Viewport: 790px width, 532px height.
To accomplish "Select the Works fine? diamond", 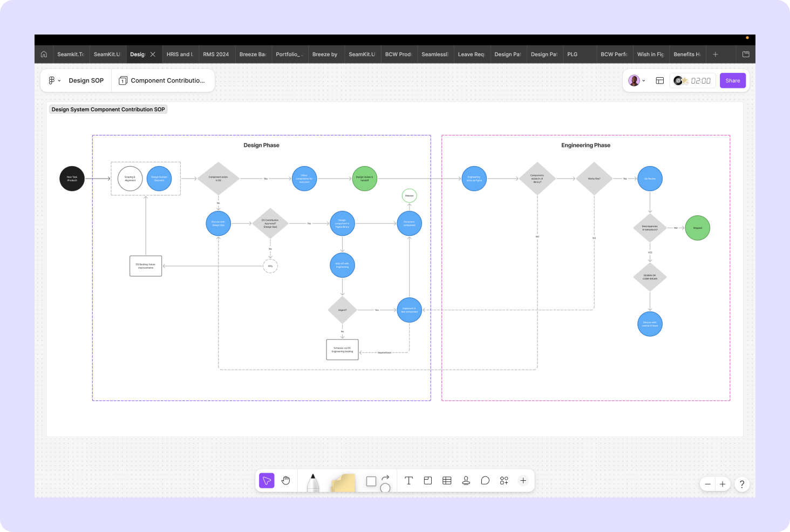I will [x=594, y=179].
